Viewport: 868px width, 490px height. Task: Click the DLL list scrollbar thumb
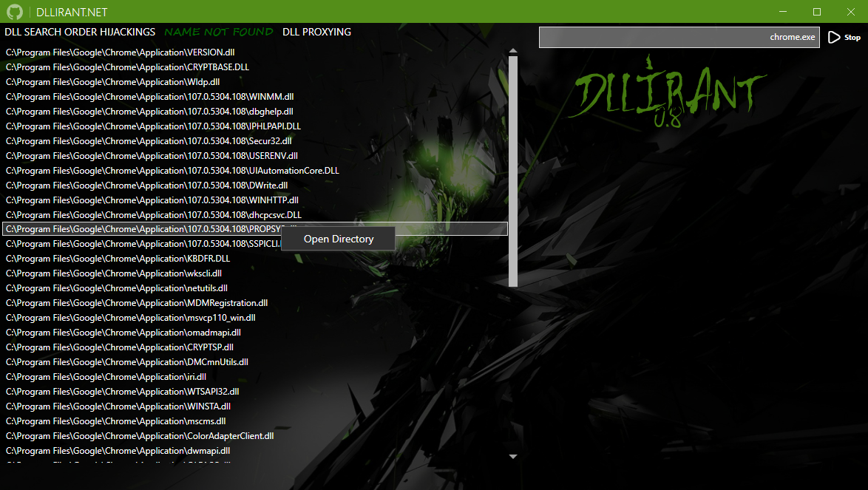[x=513, y=171]
